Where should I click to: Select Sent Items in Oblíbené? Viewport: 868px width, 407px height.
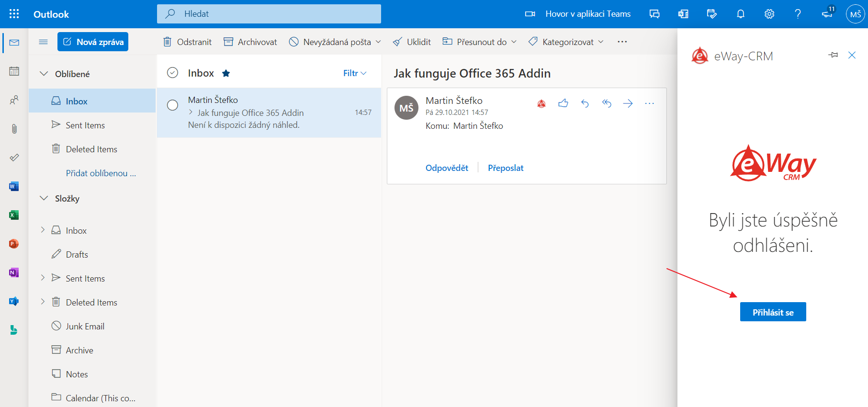tap(92, 125)
